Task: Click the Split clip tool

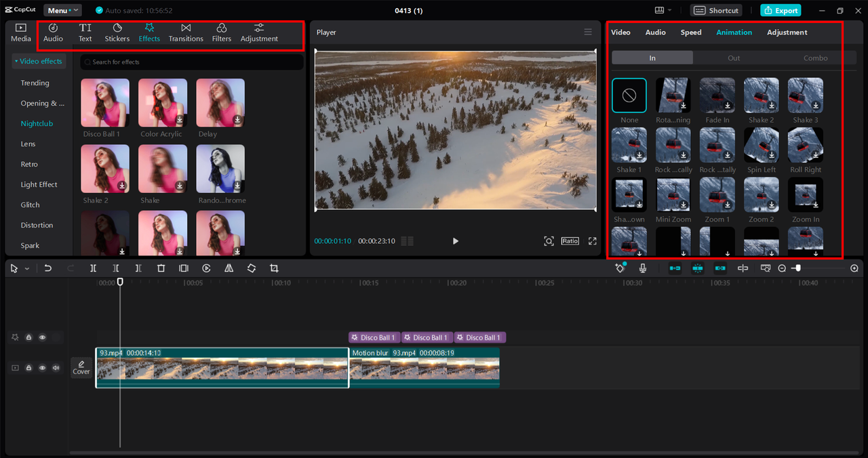Action: (x=93, y=268)
